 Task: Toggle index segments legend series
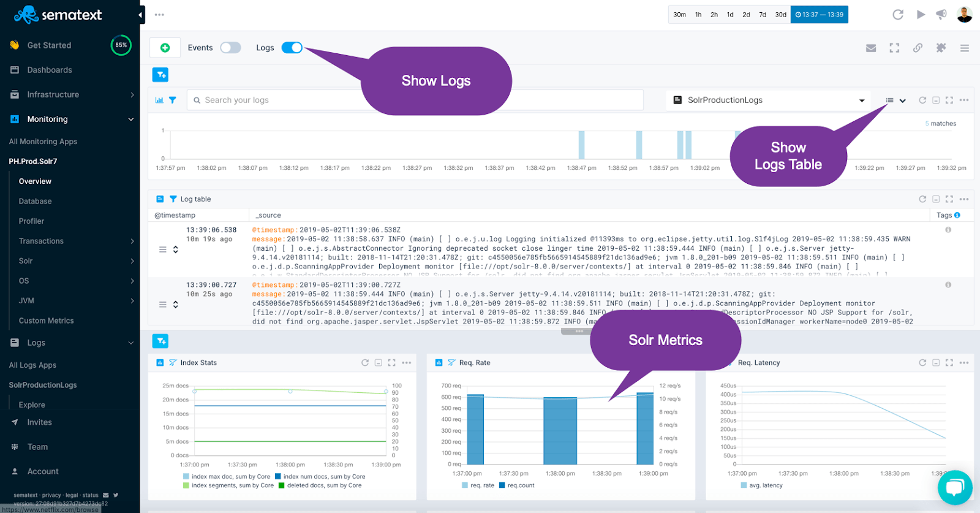(x=228, y=485)
